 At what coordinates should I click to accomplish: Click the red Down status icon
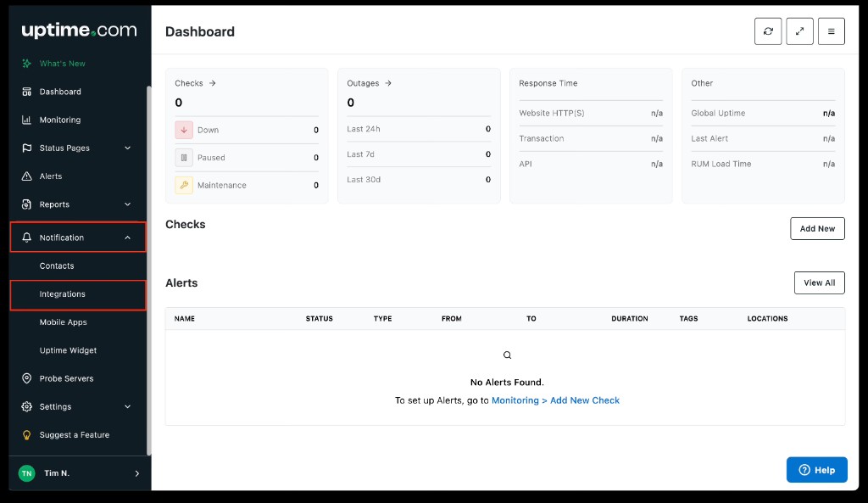pyautogui.click(x=184, y=130)
